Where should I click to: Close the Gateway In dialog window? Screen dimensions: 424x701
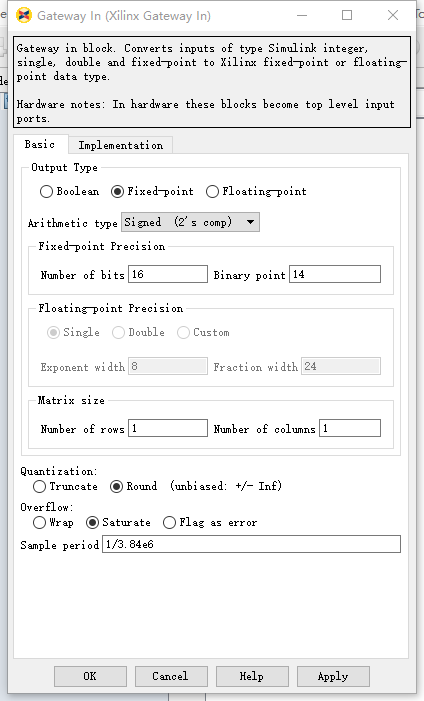393,15
